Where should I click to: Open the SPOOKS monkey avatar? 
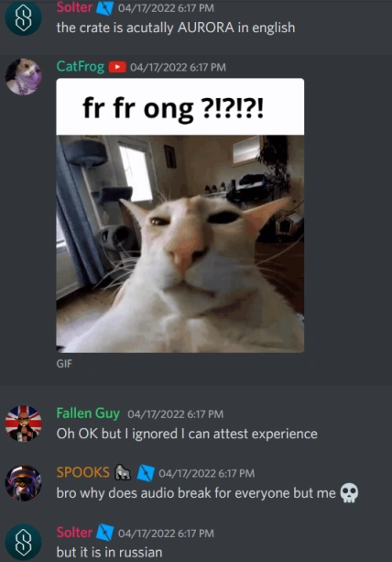(x=23, y=483)
